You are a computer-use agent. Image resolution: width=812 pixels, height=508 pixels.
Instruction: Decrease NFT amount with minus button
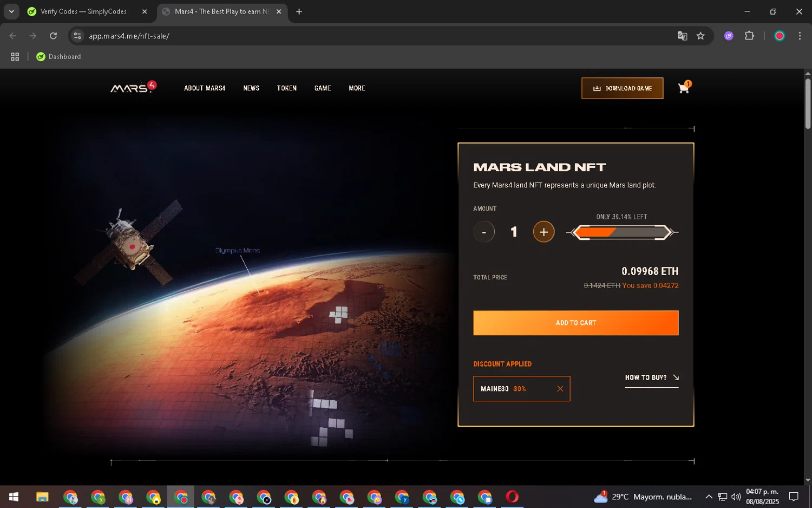pos(484,232)
